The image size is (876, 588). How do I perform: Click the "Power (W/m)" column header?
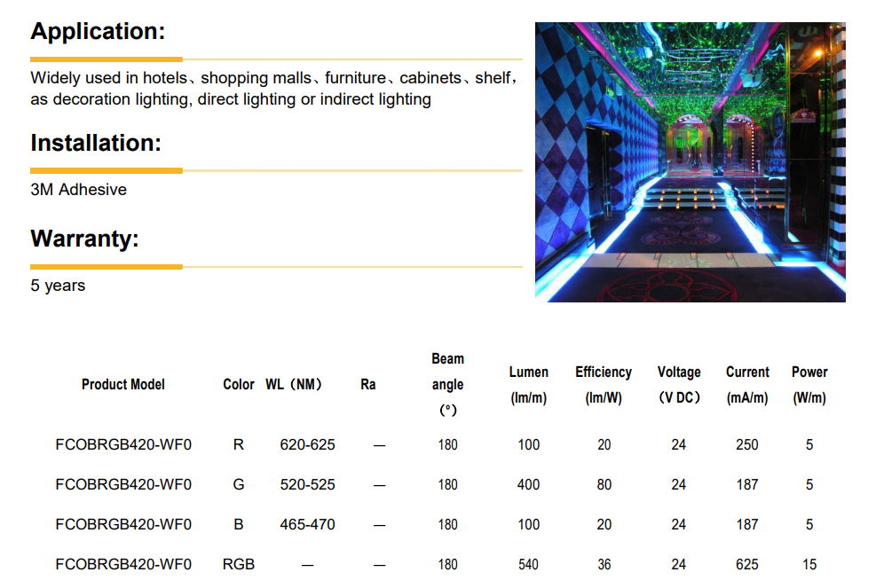coord(809,385)
